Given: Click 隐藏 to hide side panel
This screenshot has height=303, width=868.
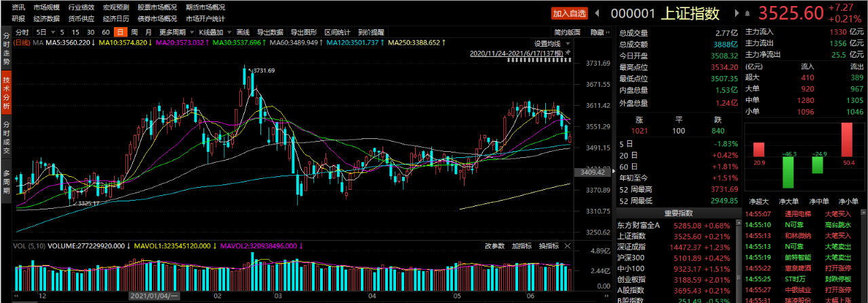Looking at the screenshot, I should click(x=597, y=32).
